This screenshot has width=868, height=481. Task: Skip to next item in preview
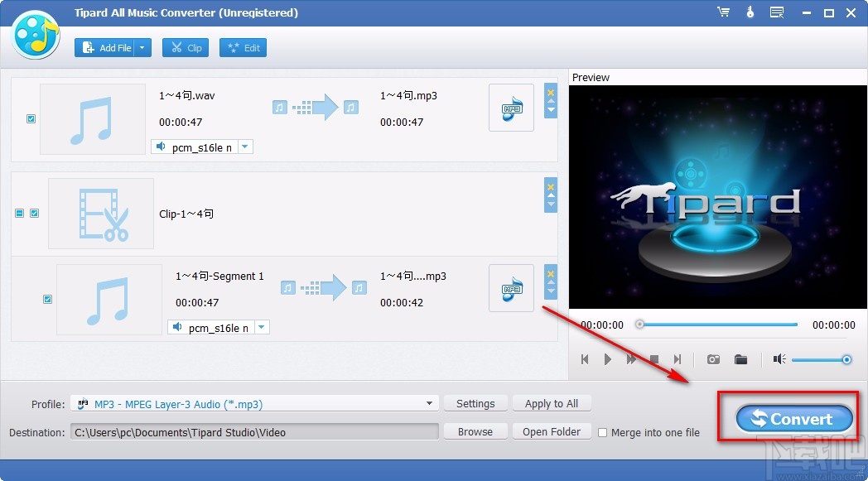678,359
